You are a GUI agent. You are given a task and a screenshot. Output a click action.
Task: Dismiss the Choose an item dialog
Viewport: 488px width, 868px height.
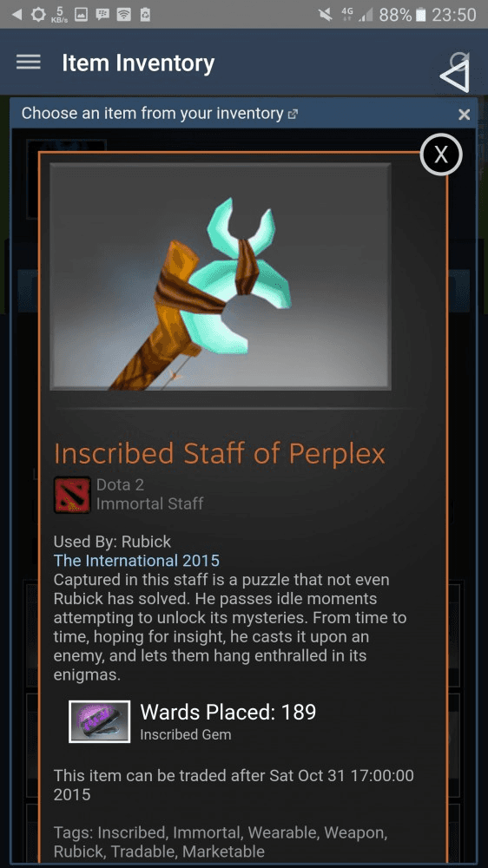[465, 115]
